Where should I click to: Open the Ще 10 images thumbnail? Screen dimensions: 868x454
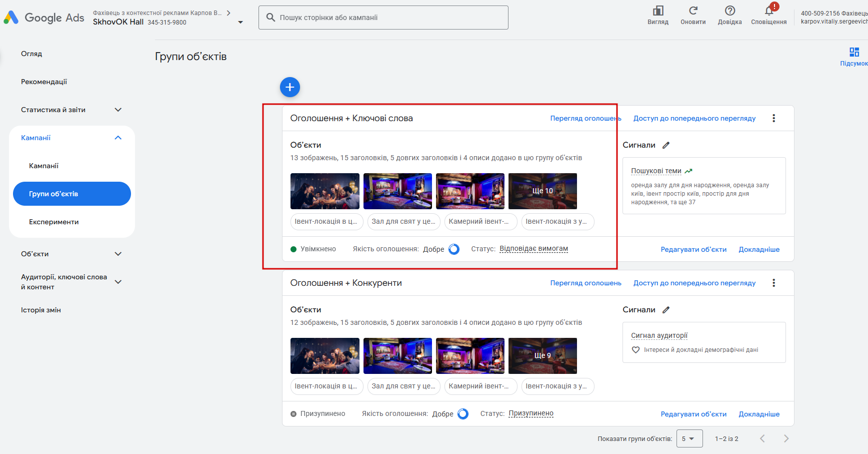542,191
